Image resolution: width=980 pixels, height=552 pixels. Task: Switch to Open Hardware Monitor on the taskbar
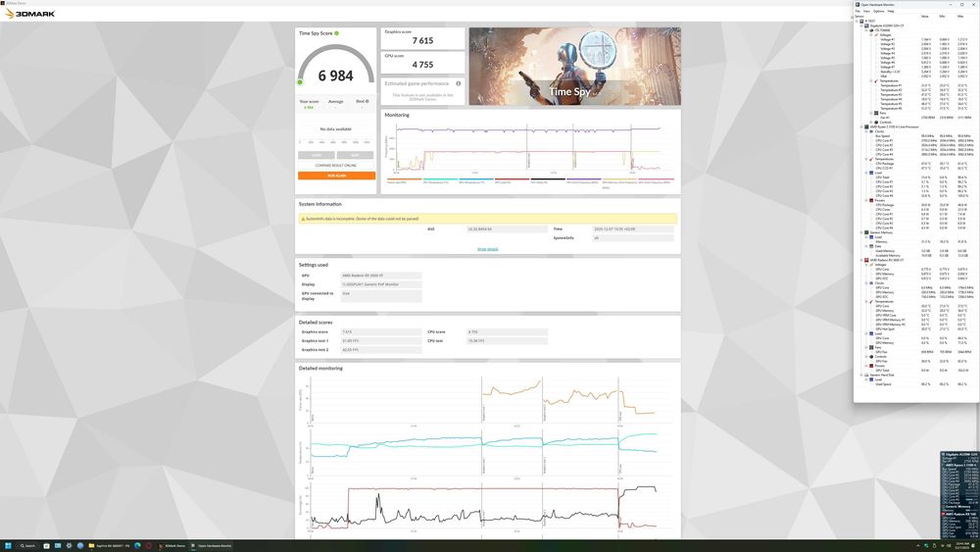(212, 546)
